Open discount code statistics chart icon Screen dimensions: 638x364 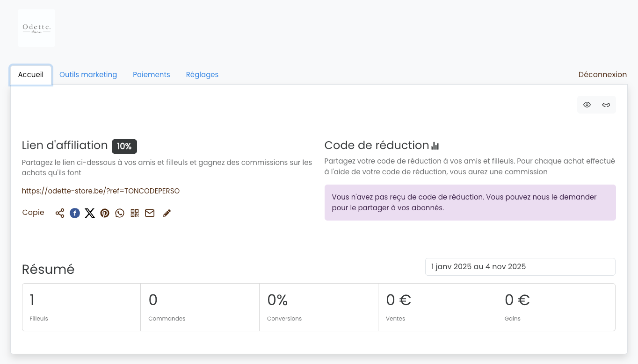click(435, 146)
